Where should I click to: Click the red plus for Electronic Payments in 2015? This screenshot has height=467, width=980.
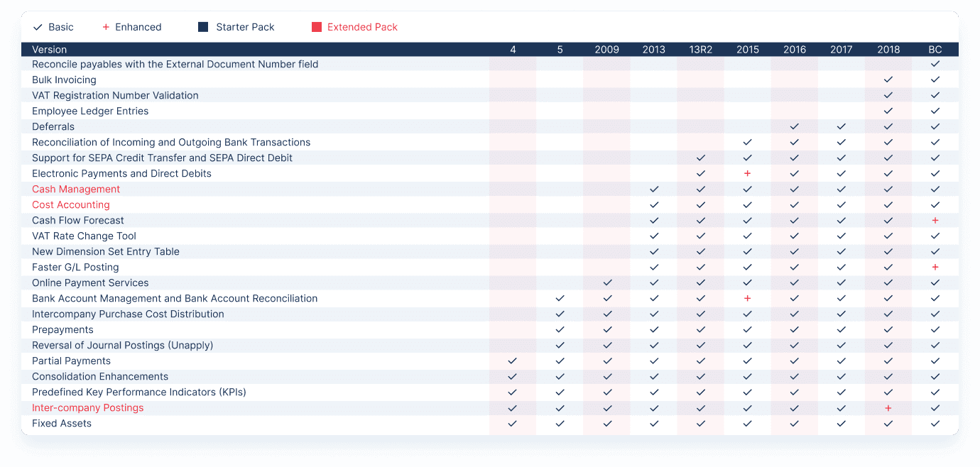[747, 173]
